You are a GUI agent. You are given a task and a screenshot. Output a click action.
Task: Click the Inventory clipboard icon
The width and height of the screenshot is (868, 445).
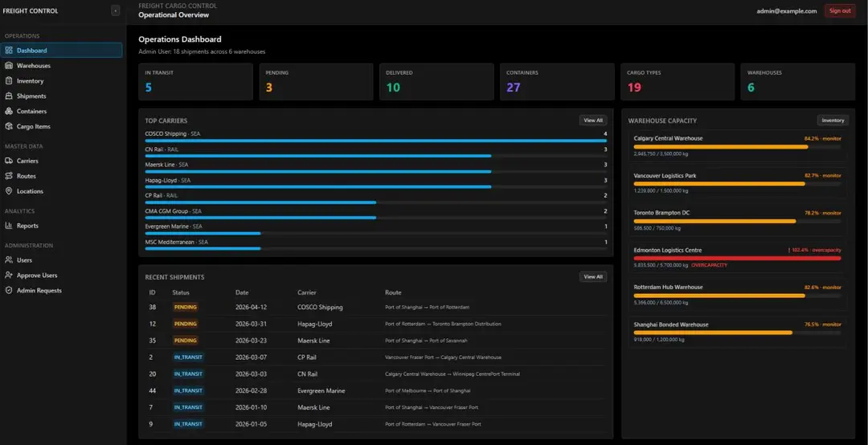9,81
